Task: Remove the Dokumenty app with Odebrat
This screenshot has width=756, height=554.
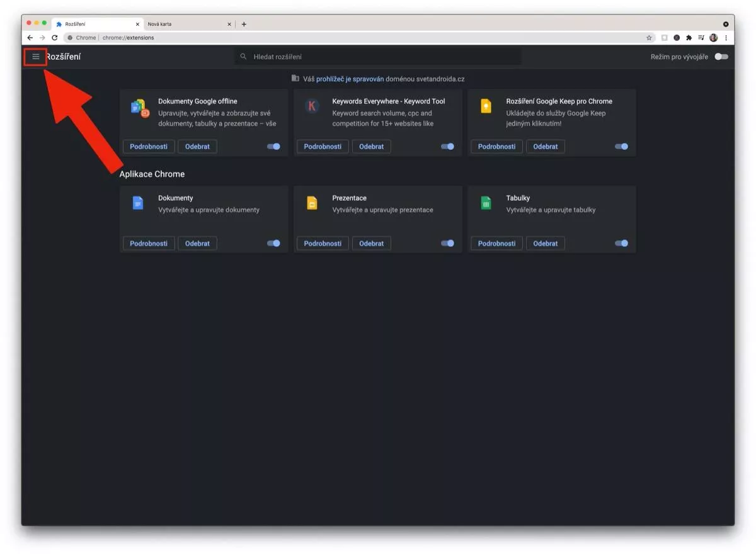Action: click(197, 243)
